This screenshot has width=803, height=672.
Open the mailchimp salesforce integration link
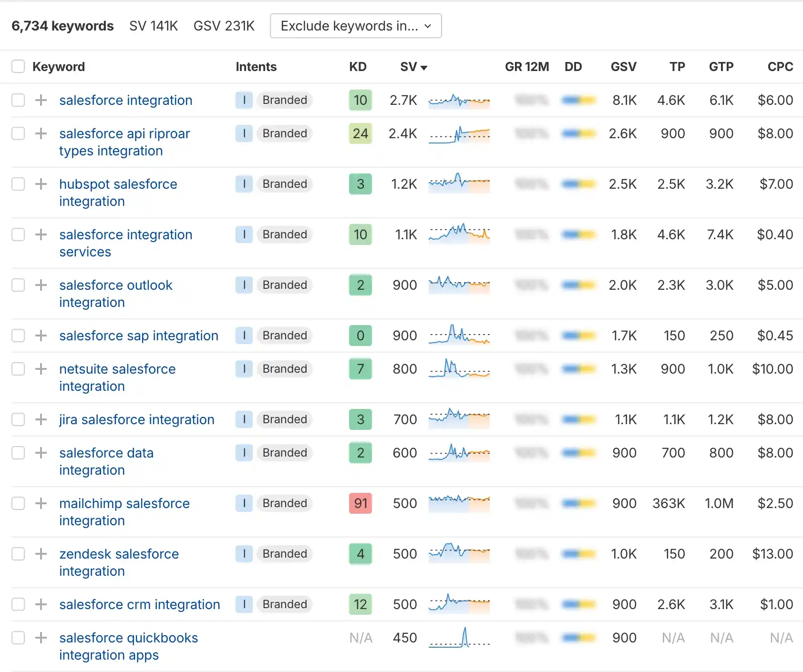coord(124,512)
